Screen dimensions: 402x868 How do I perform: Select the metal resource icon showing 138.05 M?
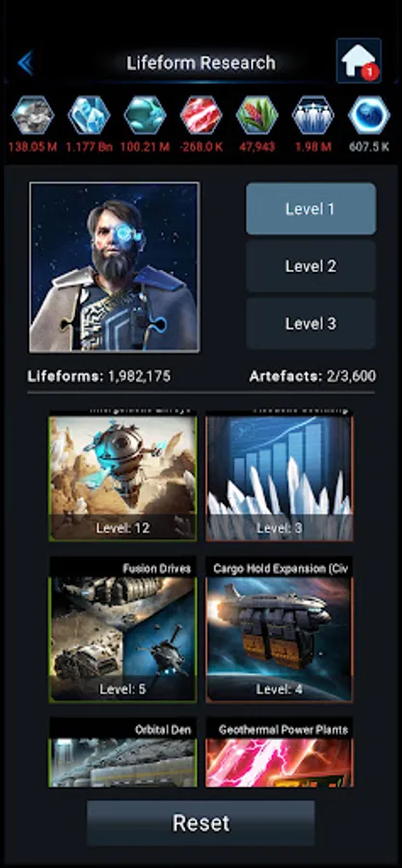coord(33,115)
